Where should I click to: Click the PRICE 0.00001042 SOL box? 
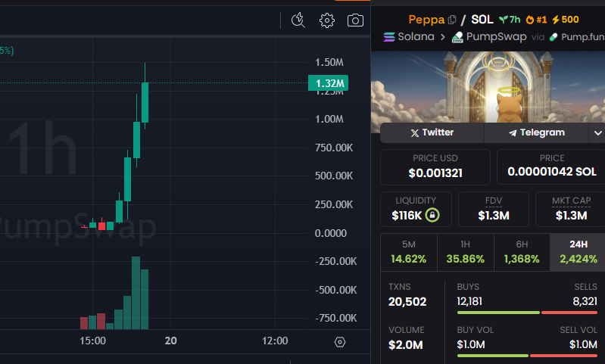tap(551, 167)
